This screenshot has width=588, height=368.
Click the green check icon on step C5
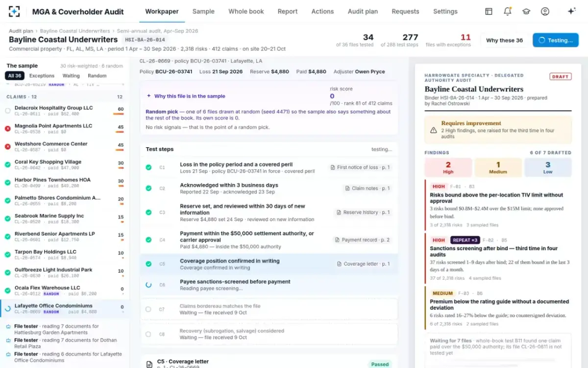click(x=148, y=264)
